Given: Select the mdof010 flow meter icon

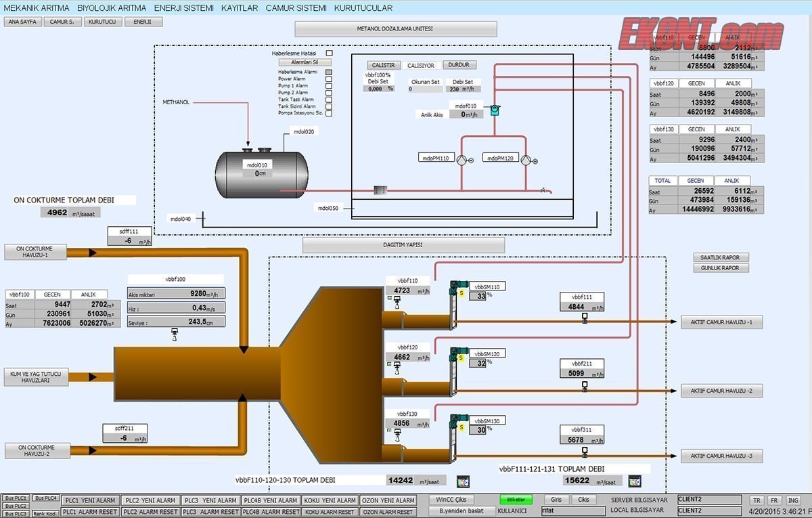Looking at the screenshot, I should tap(494, 110).
